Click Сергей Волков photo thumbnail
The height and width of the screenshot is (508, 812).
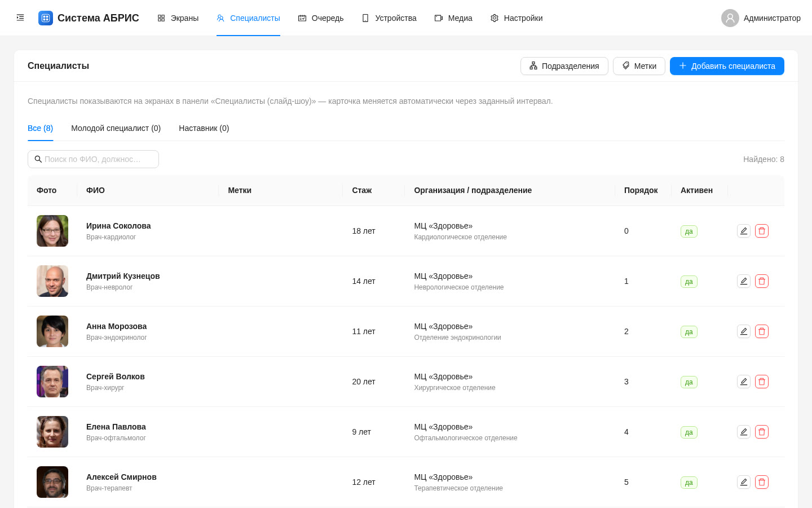point(52,382)
